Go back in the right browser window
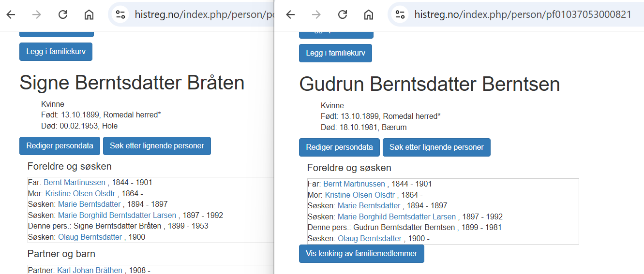The height and width of the screenshot is (274, 644). coord(290,14)
